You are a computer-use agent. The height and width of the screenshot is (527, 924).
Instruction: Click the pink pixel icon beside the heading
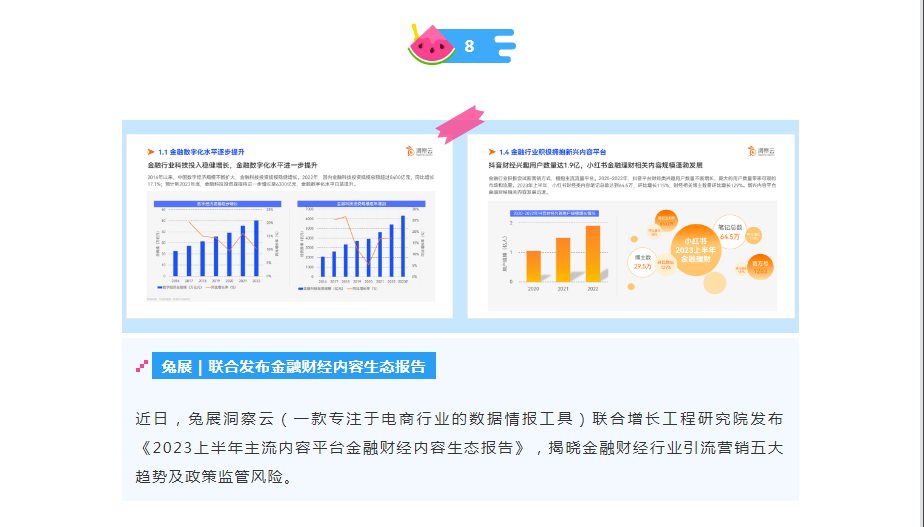pyautogui.click(x=141, y=366)
